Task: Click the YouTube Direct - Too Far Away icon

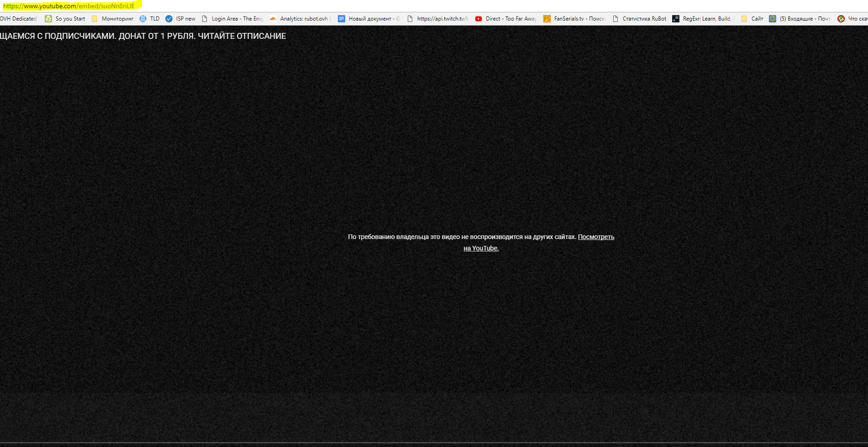Action: pyautogui.click(x=479, y=19)
